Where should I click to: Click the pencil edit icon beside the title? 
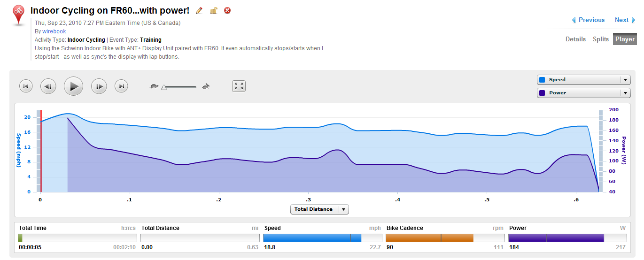tap(199, 10)
